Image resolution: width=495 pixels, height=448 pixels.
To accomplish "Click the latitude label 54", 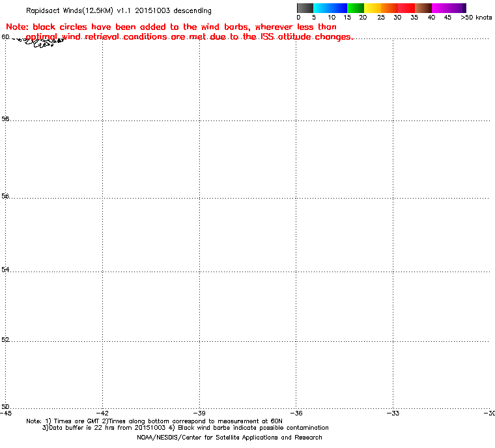I will [x=5, y=270].
